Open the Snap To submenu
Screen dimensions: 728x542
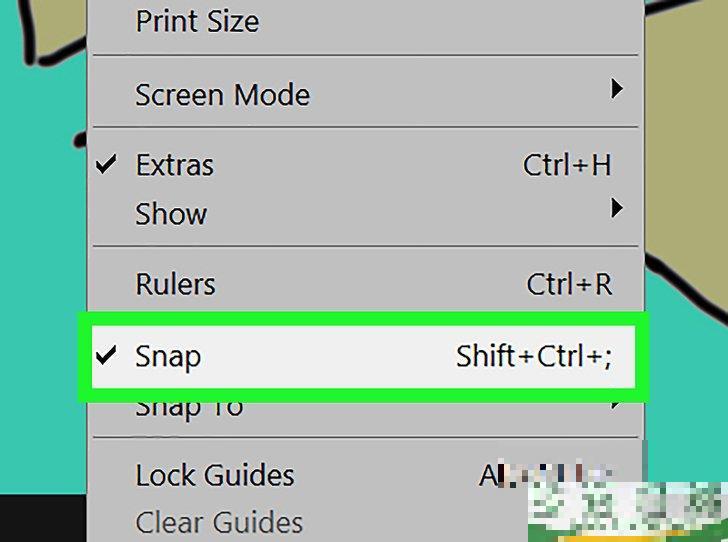(x=189, y=410)
